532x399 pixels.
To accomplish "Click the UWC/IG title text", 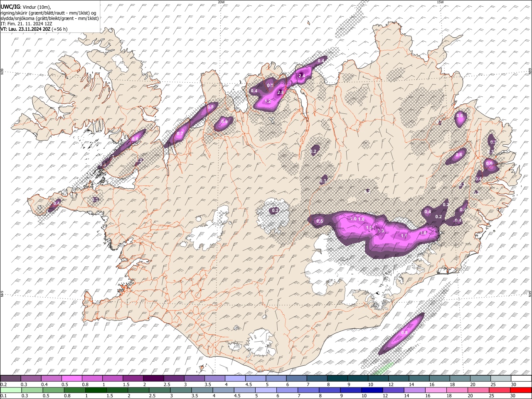I will pos(10,7).
